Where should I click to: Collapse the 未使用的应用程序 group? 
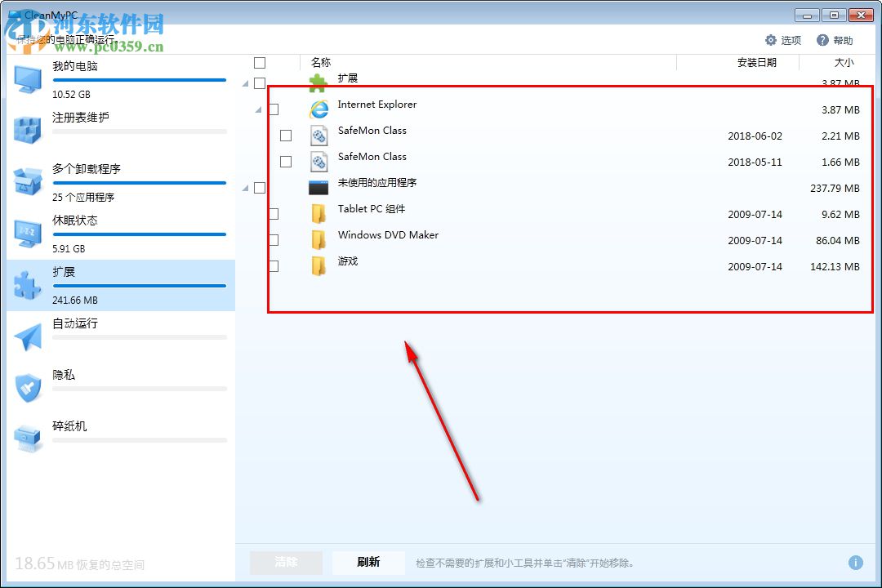tap(245, 187)
